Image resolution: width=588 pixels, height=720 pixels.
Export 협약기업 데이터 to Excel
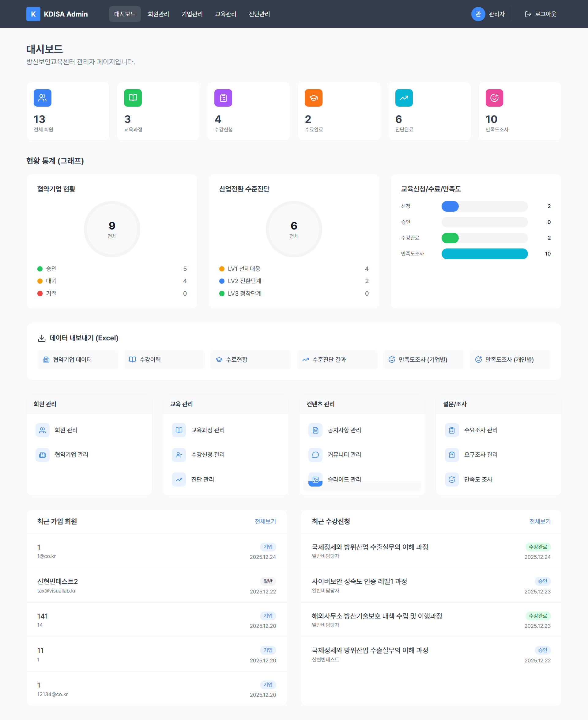click(x=77, y=359)
